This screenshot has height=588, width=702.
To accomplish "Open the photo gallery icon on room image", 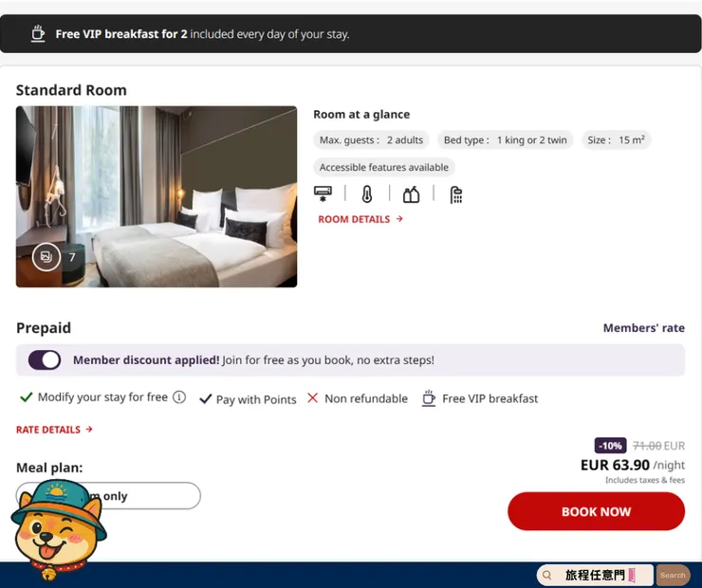I will (46, 257).
